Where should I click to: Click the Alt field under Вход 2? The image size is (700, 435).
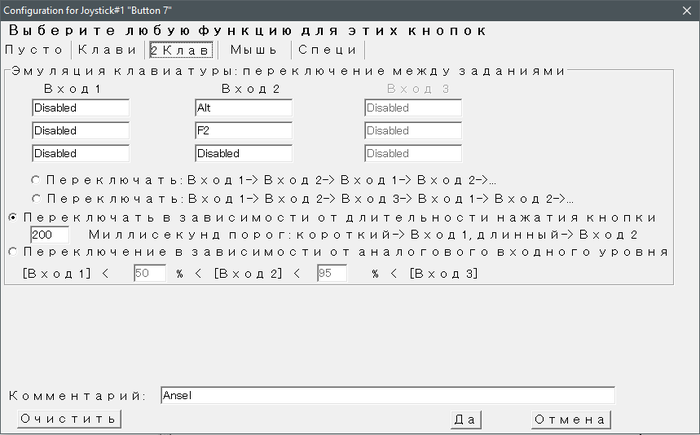pyautogui.click(x=243, y=108)
